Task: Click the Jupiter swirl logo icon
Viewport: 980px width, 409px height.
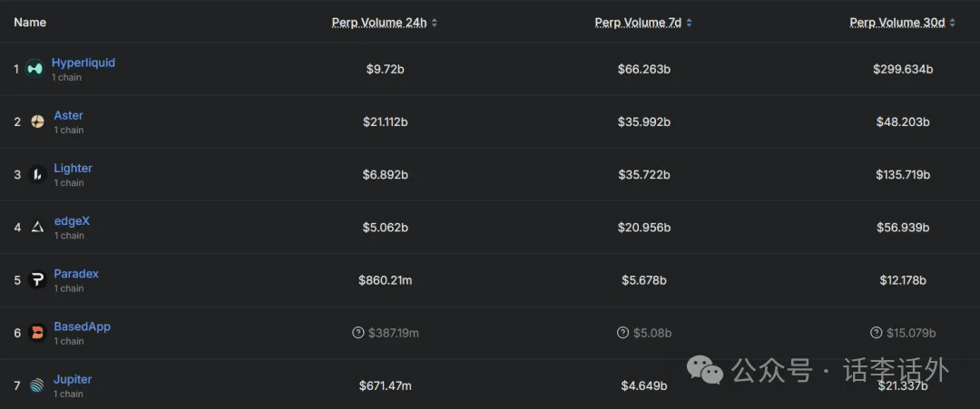Action: pos(37,386)
